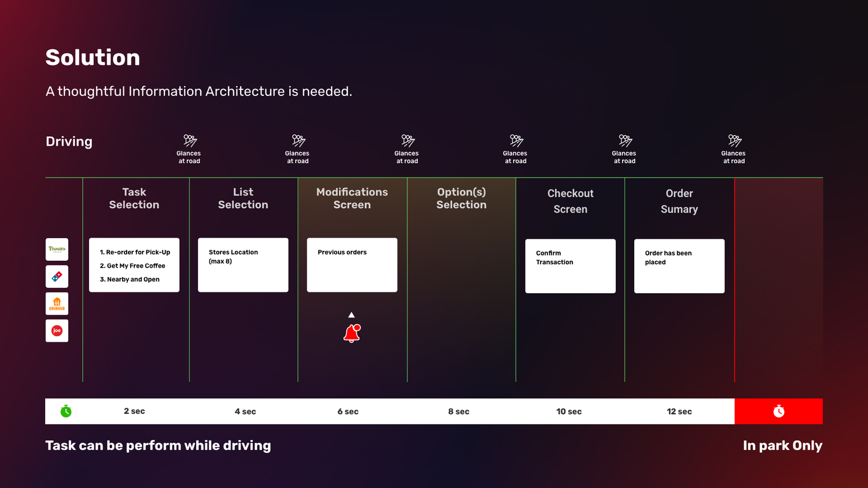
Task: Select the Get My Free Coffee option
Action: pos(133,265)
